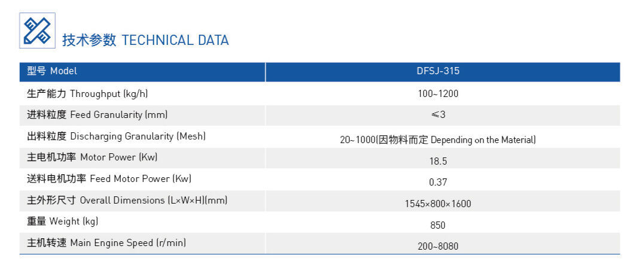The width and height of the screenshot is (644, 276).
Task: Select the 1545×800×1600 dimensions value
Action: [x=438, y=204]
